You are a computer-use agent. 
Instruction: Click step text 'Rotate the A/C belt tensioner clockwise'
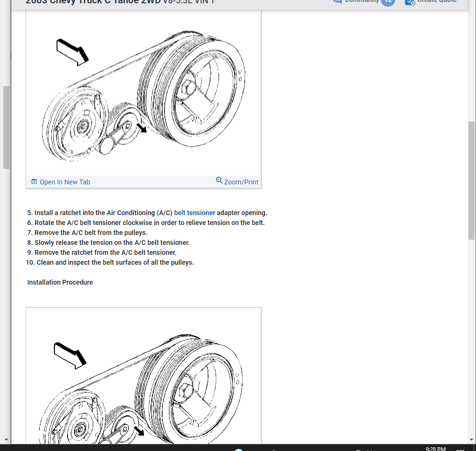[x=94, y=223]
